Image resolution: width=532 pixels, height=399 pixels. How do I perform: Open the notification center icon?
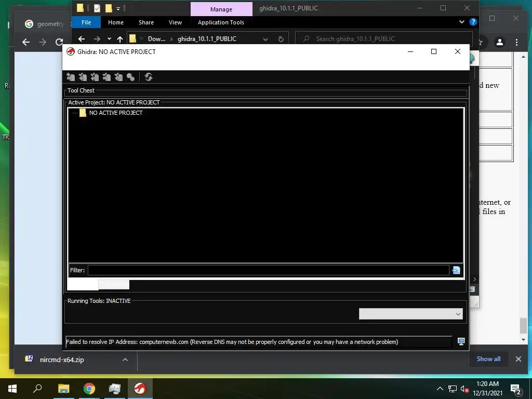[515, 389]
